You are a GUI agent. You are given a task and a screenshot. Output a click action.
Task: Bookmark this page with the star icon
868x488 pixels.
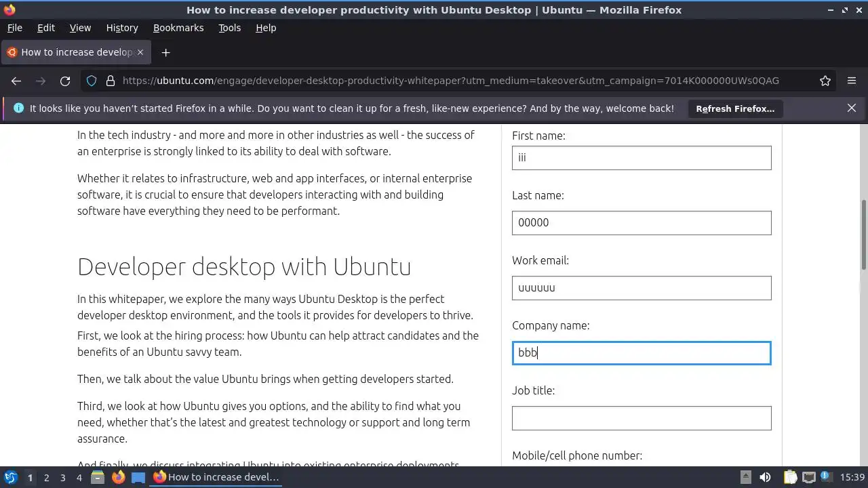click(x=825, y=81)
